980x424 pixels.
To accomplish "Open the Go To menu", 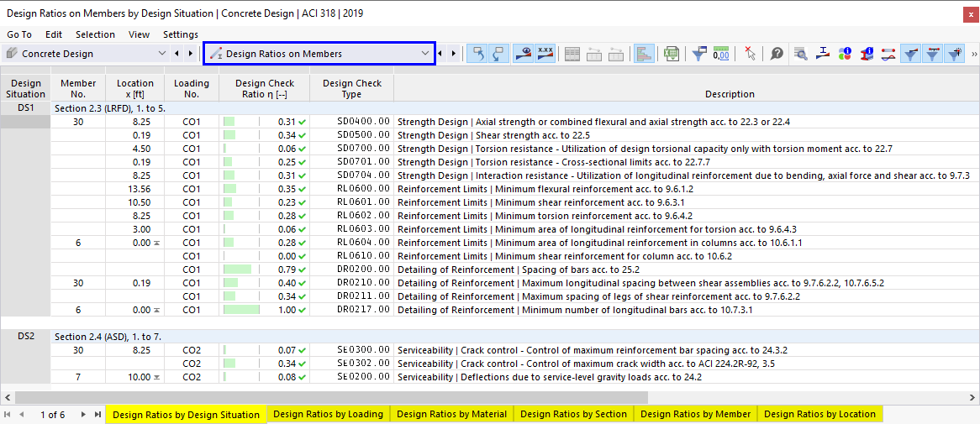I will (x=19, y=34).
